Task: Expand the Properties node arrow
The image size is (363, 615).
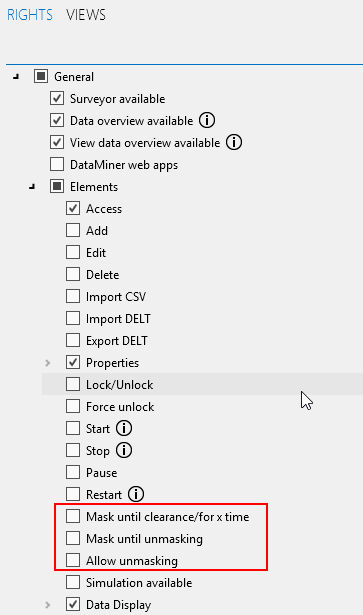Action: click(48, 363)
